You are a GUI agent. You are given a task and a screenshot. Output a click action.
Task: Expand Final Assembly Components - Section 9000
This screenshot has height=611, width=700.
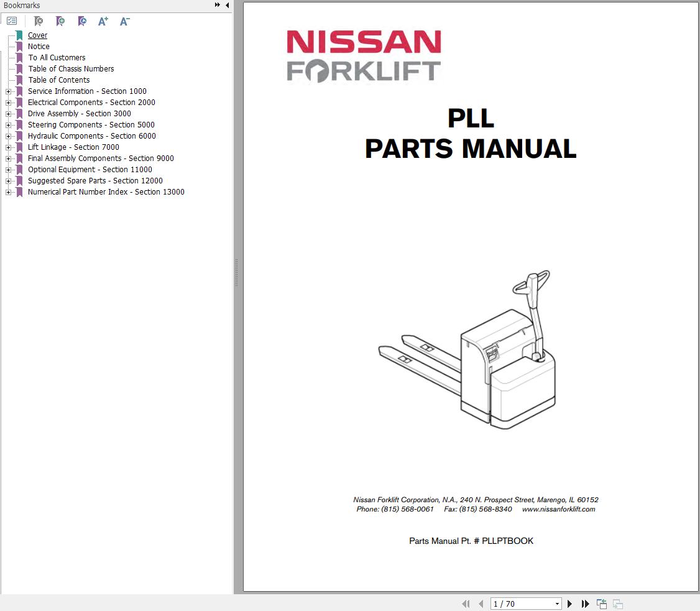click(8, 158)
